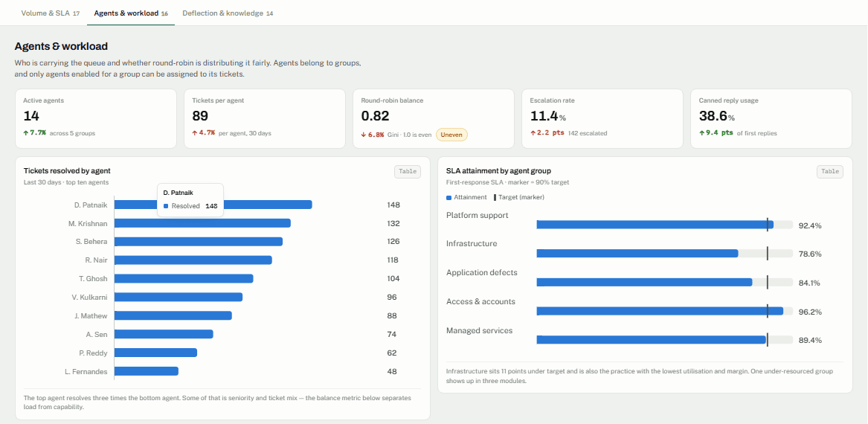The width and height of the screenshot is (868, 424).
Task: Click the 92.4% value for Platform support
Action: [x=809, y=226]
